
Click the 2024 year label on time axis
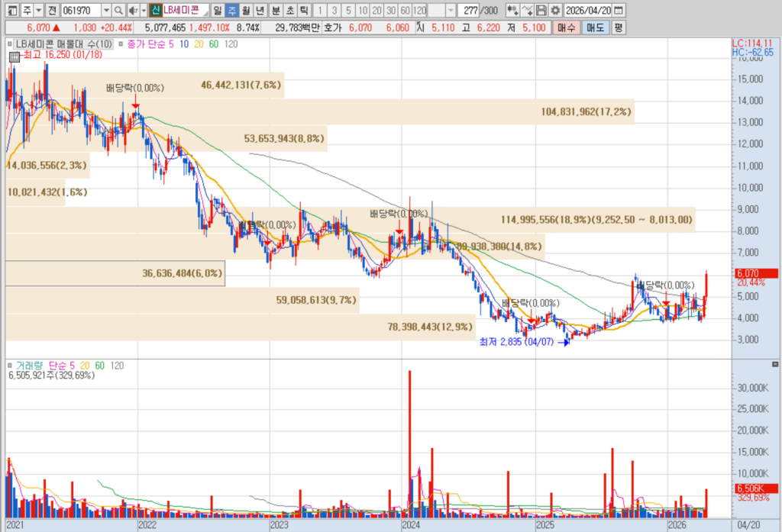pos(410,525)
